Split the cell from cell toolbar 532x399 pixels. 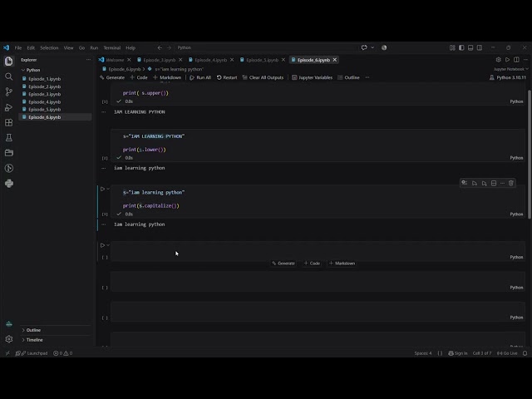[x=494, y=183]
